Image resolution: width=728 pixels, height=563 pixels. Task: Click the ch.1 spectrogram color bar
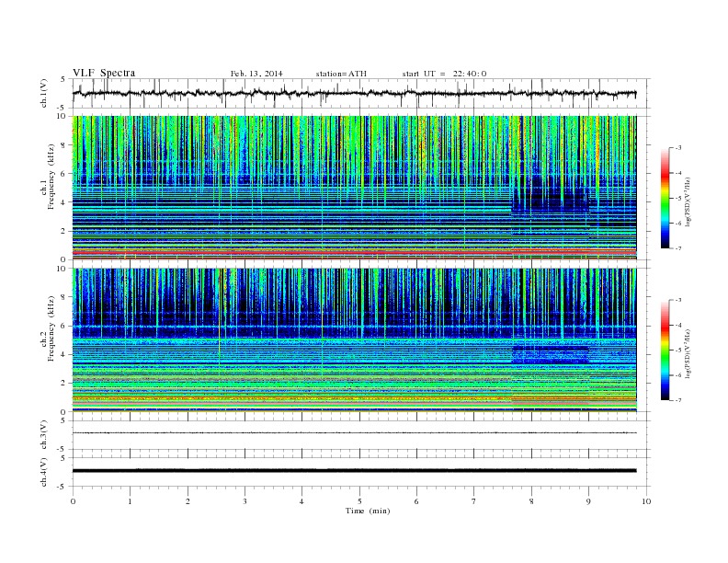click(665, 198)
